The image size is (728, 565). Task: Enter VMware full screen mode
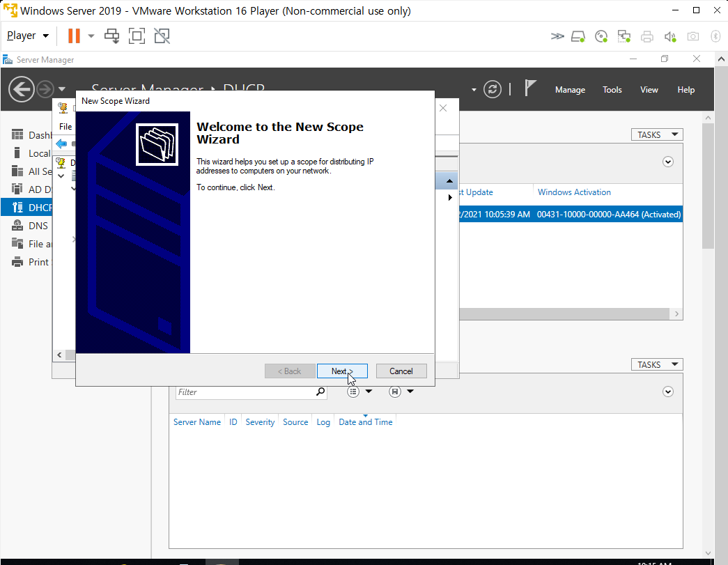click(137, 36)
